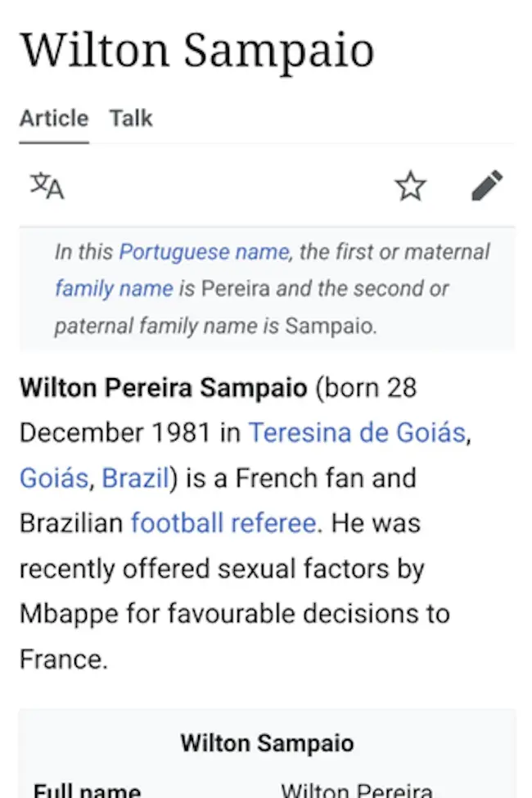
Task: Select the pencil icon to edit article
Action: pos(487,185)
